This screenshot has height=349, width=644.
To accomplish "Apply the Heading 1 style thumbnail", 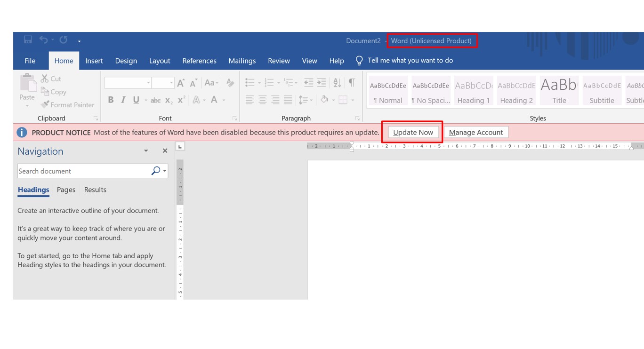I will [x=473, y=90].
